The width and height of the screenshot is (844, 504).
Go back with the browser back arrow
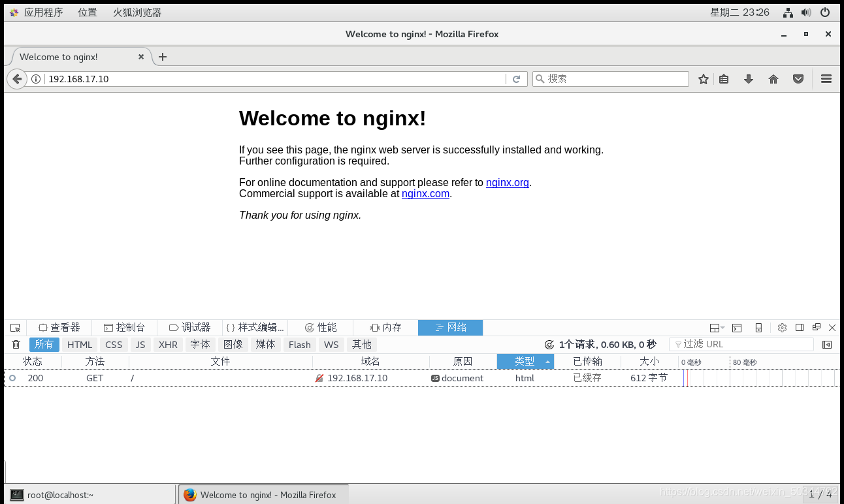[x=17, y=79]
